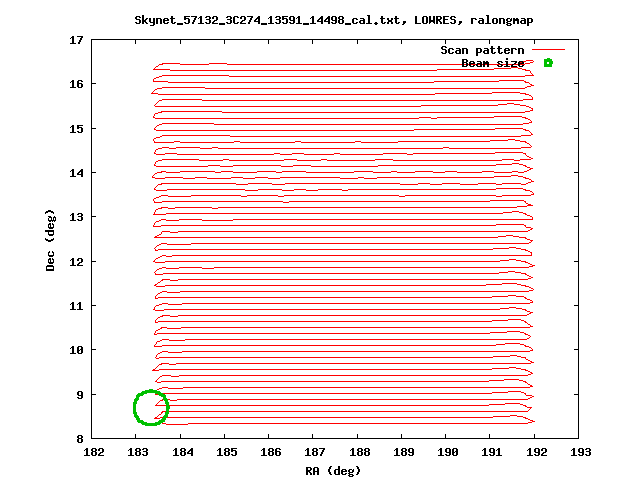The width and height of the screenshot is (640, 480).
Task: Click the RA axis tick label 182
Action: (94, 452)
